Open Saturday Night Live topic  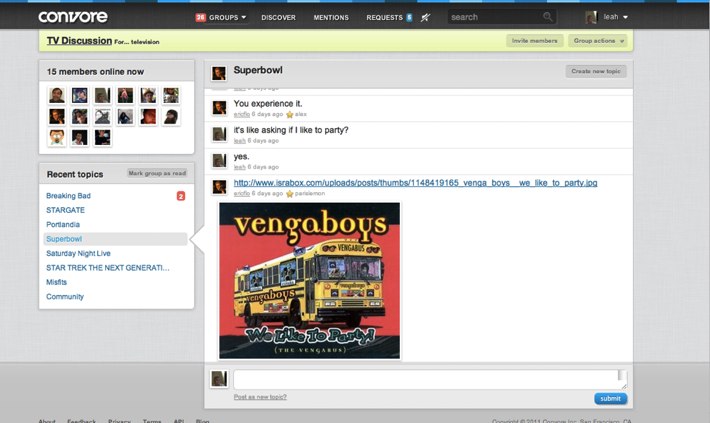(78, 254)
